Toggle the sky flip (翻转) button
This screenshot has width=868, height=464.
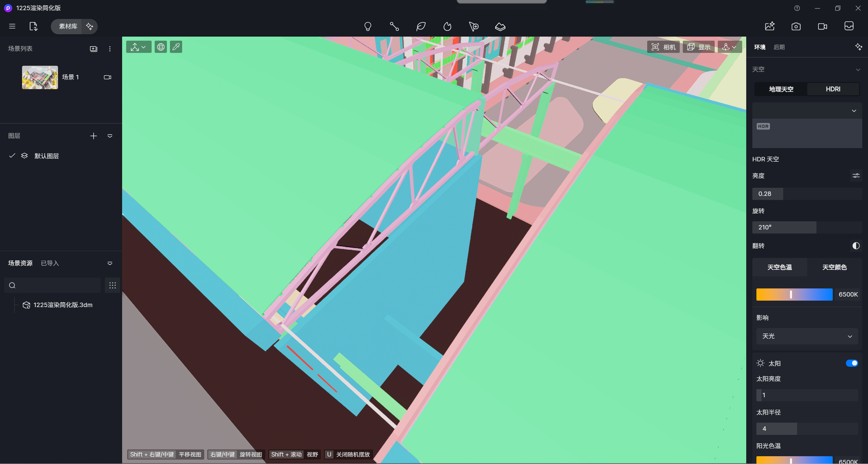point(856,246)
